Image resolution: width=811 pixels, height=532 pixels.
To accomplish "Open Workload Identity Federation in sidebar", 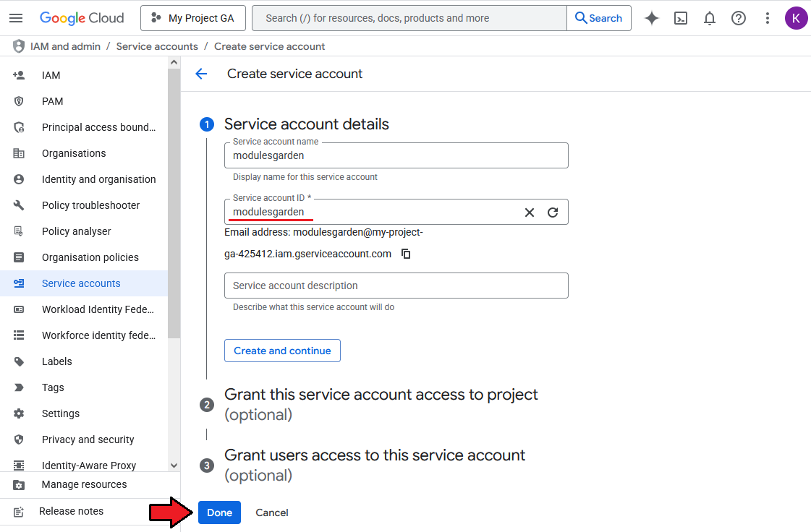I will tap(98, 309).
